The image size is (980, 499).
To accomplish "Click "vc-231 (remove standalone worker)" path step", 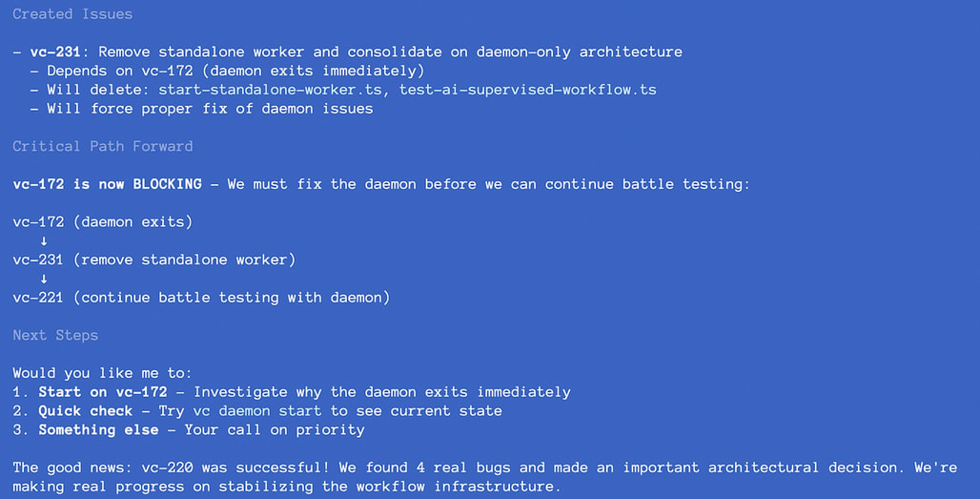I will (x=154, y=260).
